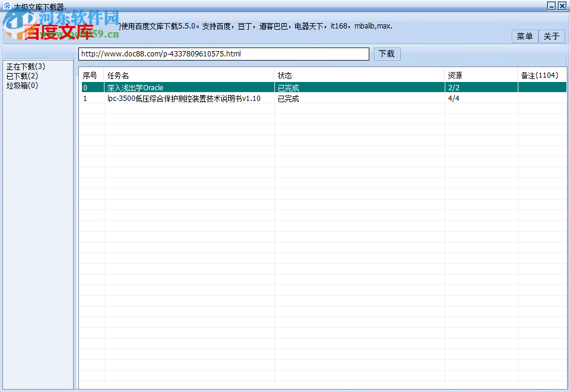The width and height of the screenshot is (570, 392).
Task: Sort by the 序号 column header
Action: click(x=91, y=75)
